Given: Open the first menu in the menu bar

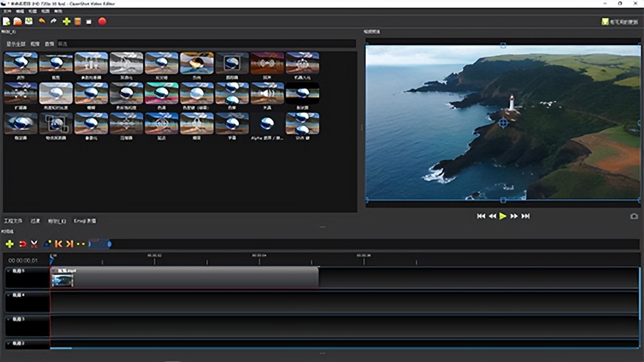Looking at the screenshot, I should 7,11.
